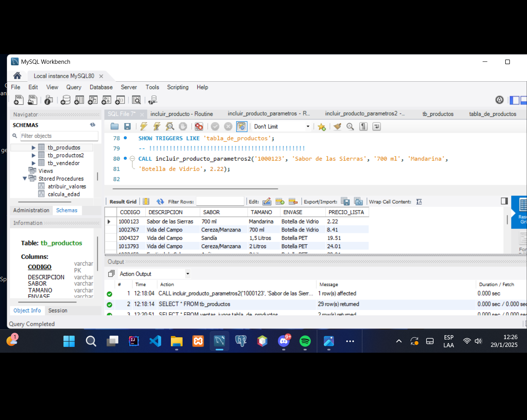Select the calcula_edad stored procedure
Image resolution: width=527 pixels, height=420 pixels.
[63, 194]
